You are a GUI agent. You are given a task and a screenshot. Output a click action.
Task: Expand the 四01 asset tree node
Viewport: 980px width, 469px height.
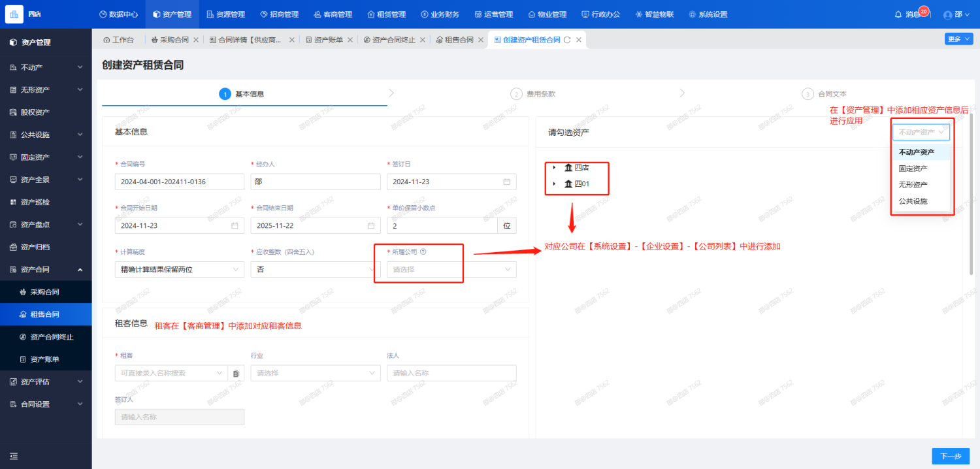coord(554,184)
